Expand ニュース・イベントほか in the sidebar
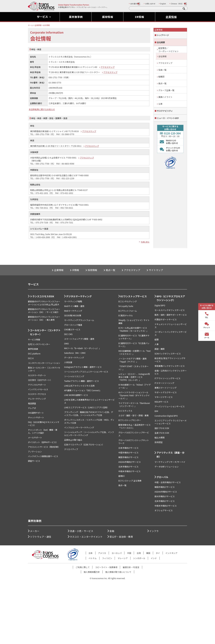This screenshot has height=644, width=215. [x=170, y=118]
